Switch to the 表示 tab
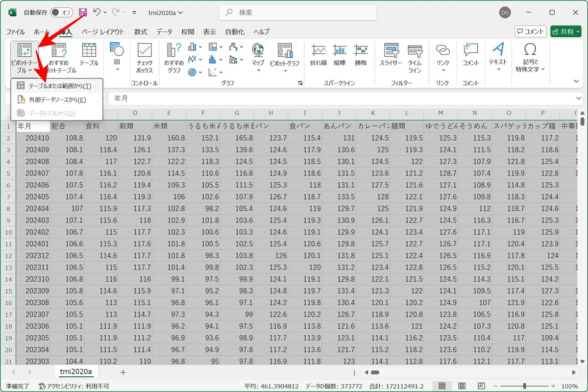 [x=209, y=32]
